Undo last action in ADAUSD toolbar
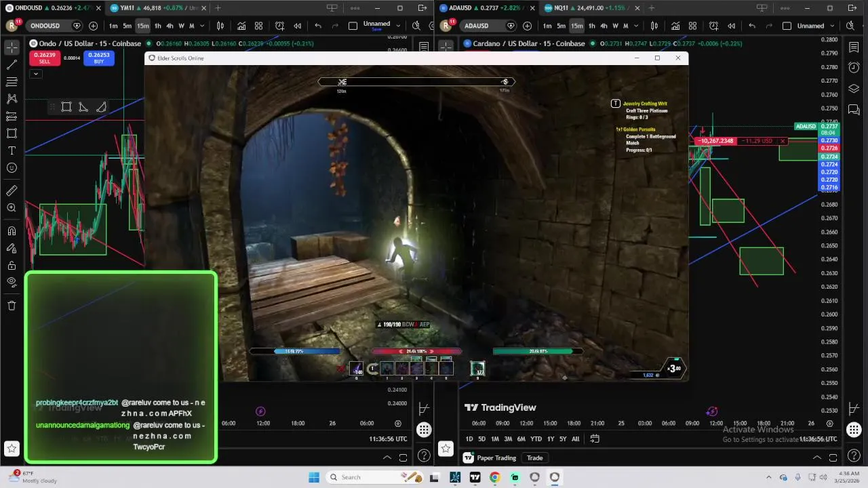 point(752,26)
